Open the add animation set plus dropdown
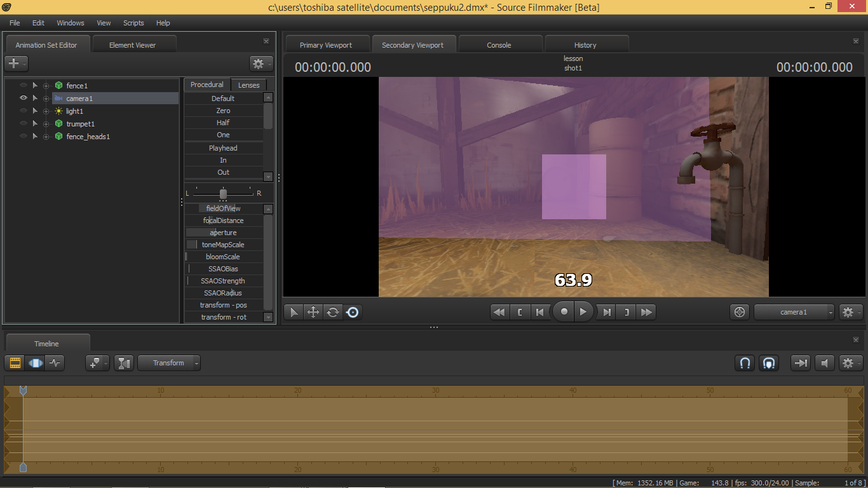Viewport: 868px width, 488px height. 16,64
